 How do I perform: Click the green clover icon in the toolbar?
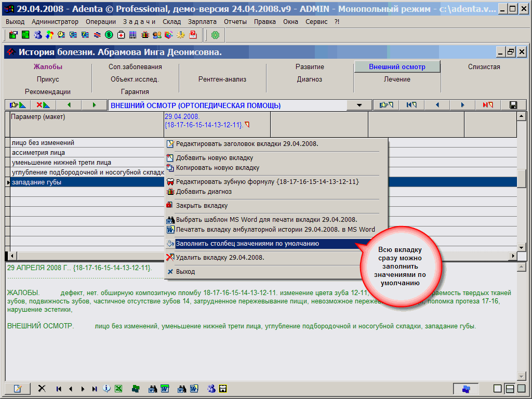pyautogui.click(x=215, y=35)
